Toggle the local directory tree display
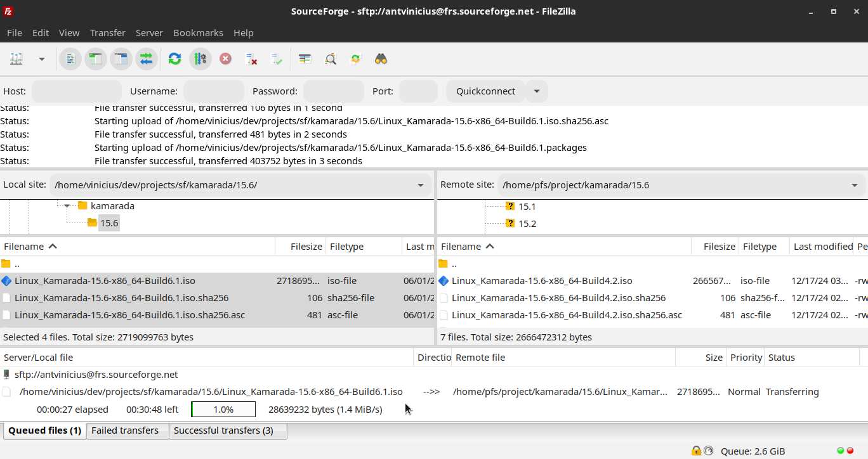Screen dimensions: 868x459 point(96,59)
